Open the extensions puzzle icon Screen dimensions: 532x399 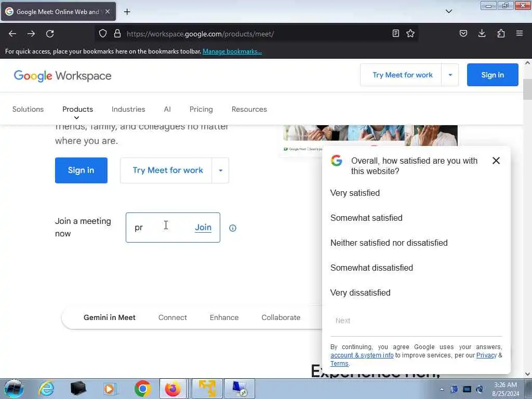tap(501, 33)
